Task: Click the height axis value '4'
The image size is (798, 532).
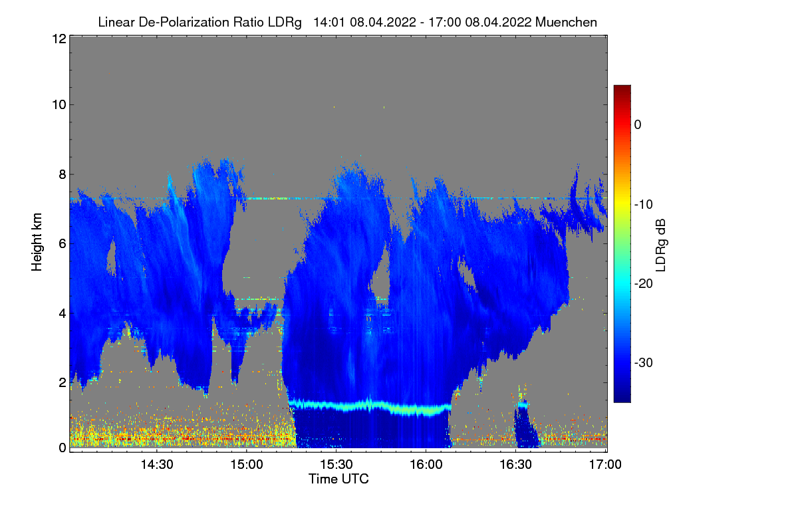Action: 61,313
